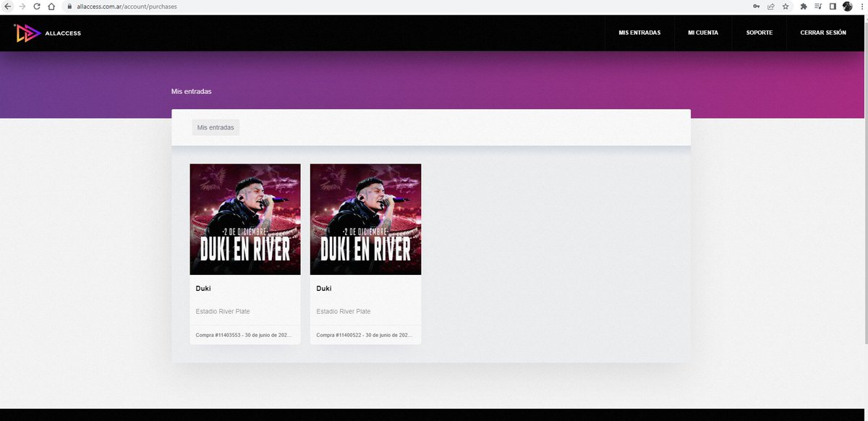Click the allaccess.com.ar address bar
The image size is (868, 421).
pyautogui.click(x=405, y=6)
